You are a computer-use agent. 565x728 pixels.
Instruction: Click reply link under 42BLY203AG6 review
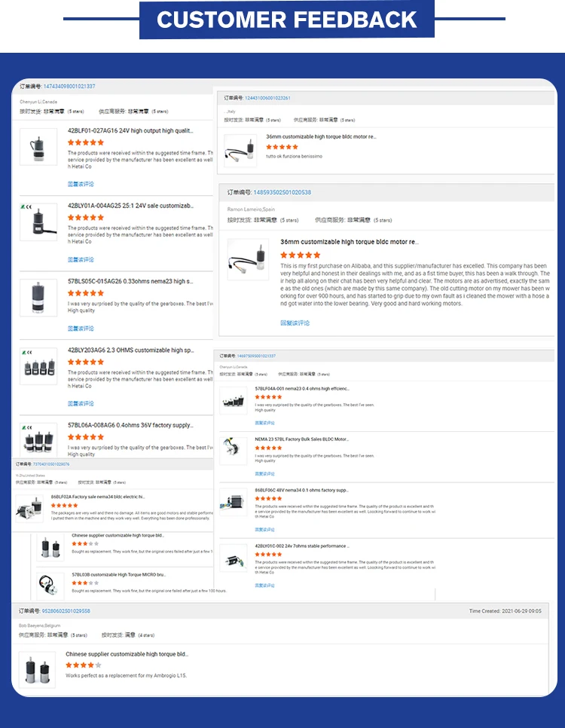tap(81, 403)
